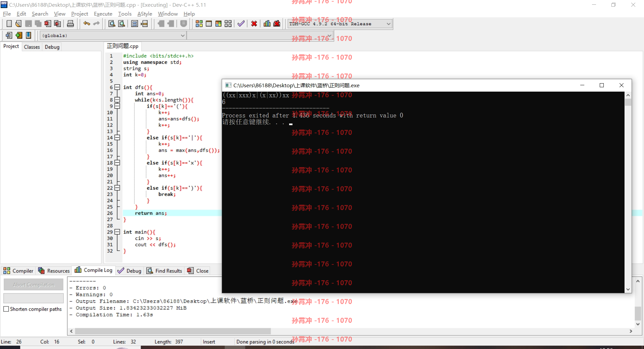This screenshot has height=349, width=644.
Task: Click the Delete profiling information icon
Action: (277, 23)
